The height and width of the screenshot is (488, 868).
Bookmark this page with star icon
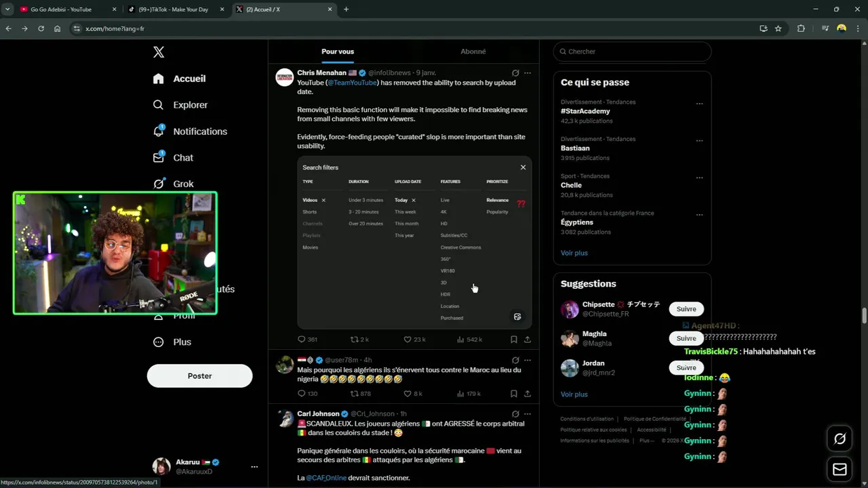(778, 28)
